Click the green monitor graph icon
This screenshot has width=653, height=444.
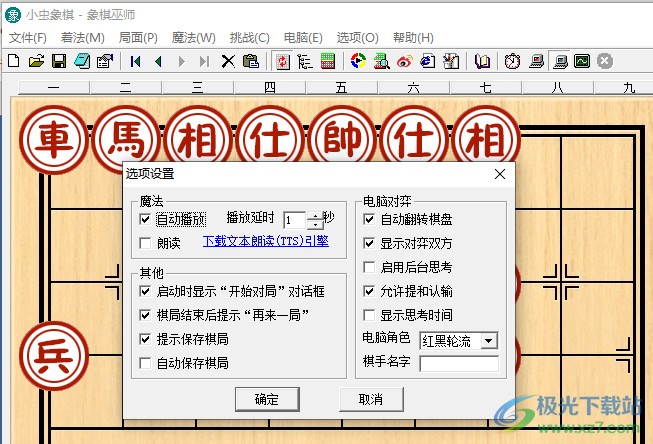pos(582,61)
